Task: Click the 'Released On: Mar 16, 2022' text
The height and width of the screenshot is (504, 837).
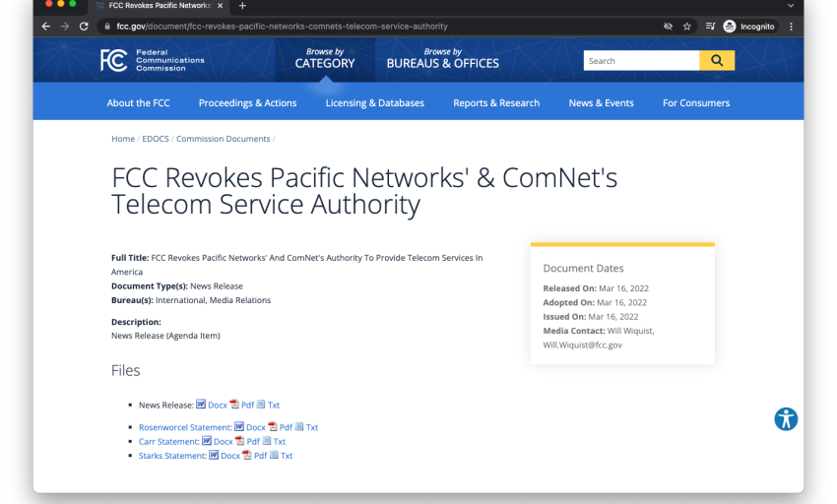Action: 596,288
